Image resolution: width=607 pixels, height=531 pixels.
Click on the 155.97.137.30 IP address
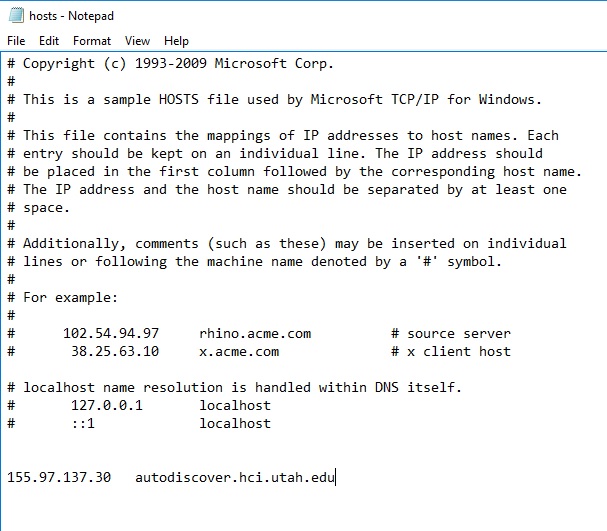click(59, 477)
